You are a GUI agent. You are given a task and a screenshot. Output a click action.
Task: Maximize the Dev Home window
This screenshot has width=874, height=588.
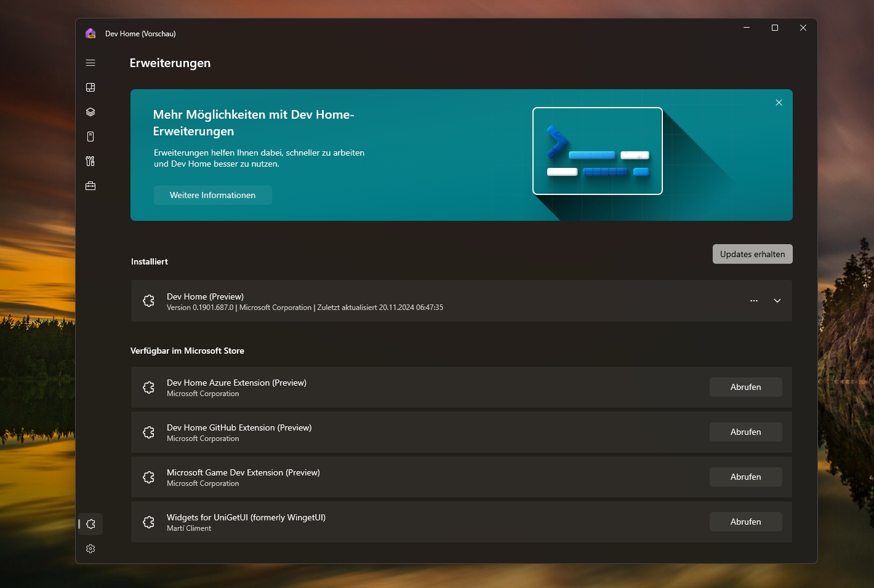[x=775, y=28]
